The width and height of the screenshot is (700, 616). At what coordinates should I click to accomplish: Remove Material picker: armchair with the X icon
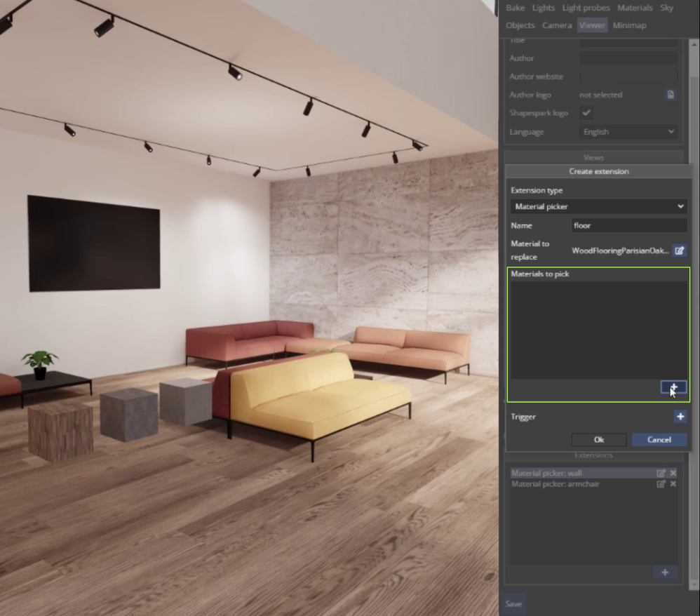click(673, 484)
